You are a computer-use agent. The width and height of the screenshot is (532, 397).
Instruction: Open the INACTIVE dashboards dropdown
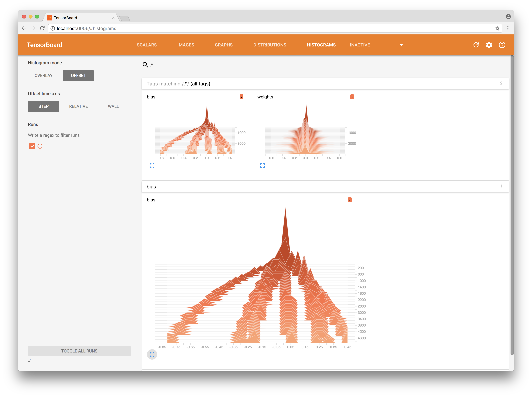click(377, 45)
